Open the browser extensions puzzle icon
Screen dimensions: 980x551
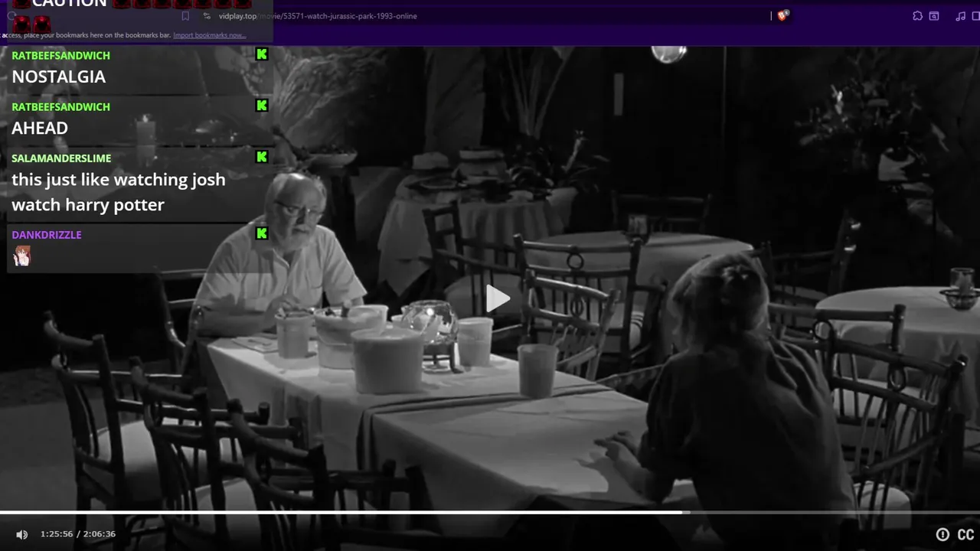tap(917, 16)
